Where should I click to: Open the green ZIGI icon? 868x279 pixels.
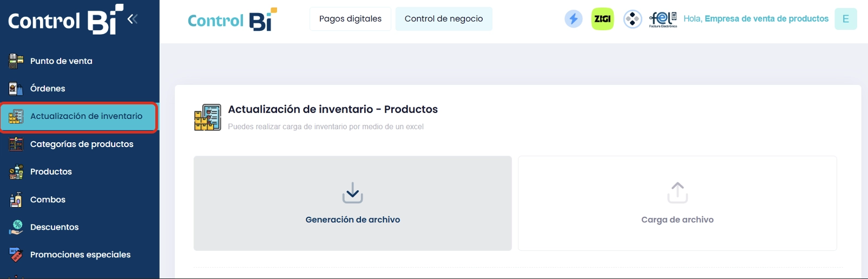click(x=602, y=19)
